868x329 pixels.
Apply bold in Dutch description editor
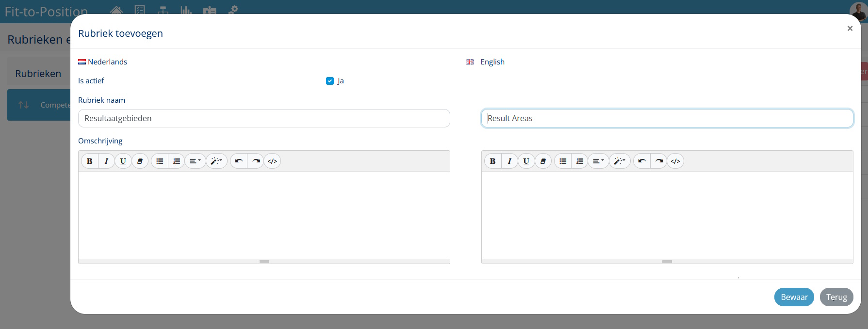(x=89, y=161)
